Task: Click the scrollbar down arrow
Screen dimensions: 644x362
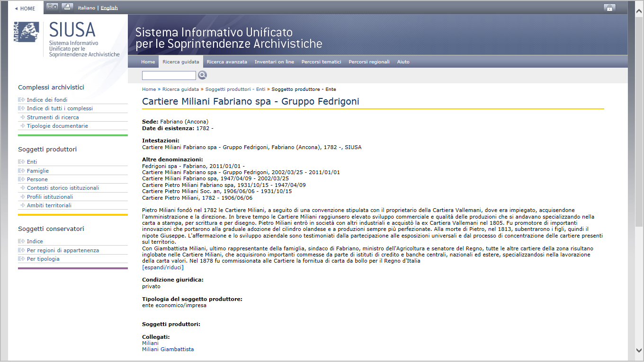Action: [639, 350]
